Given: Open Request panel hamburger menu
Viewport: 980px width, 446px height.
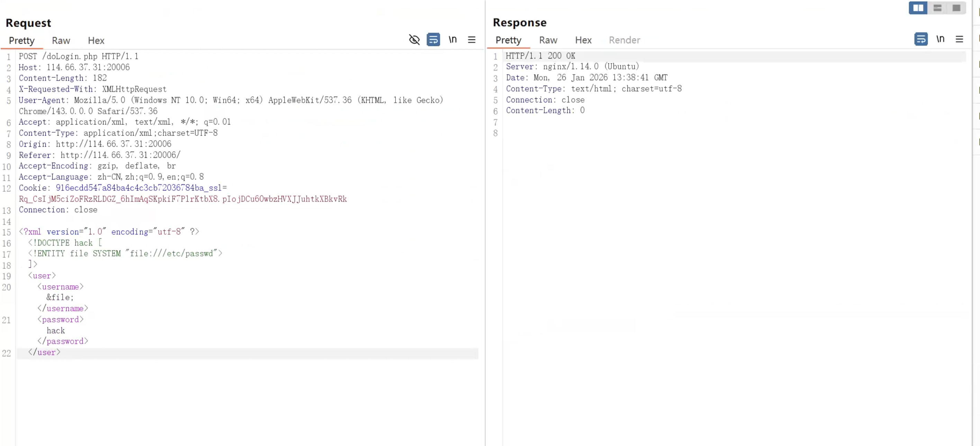Looking at the screenshot, I should pos(471,39).
